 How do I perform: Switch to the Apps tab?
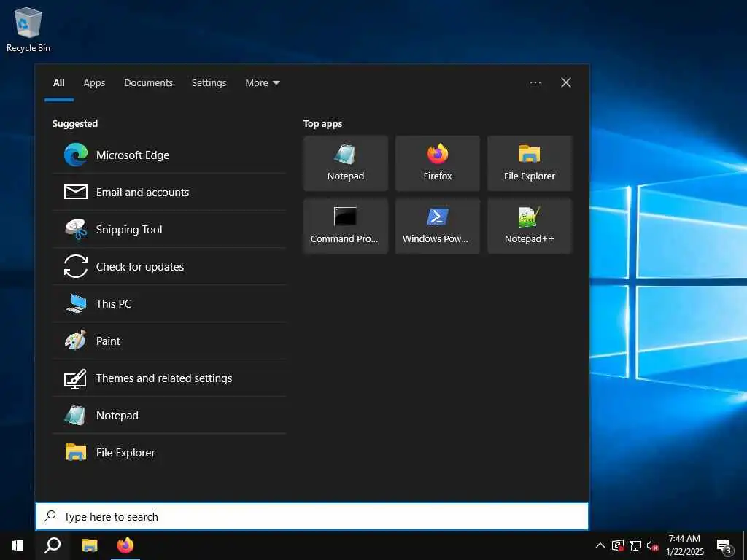pyautogui.click(x=94, y=83)
